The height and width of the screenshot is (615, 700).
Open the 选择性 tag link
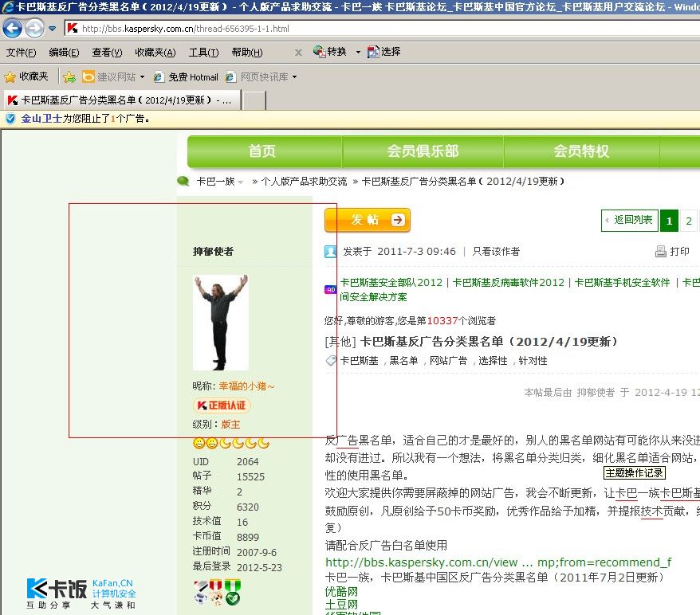click(493, 360)
